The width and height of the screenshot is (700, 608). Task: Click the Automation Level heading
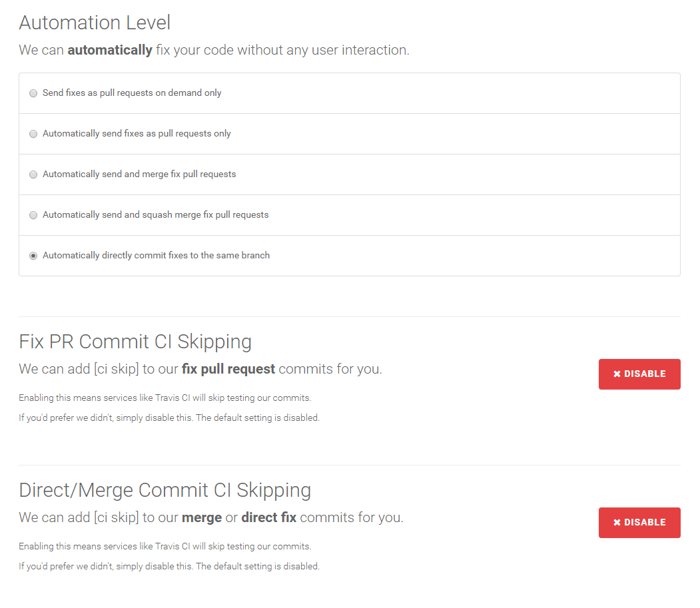pos(95,23)
